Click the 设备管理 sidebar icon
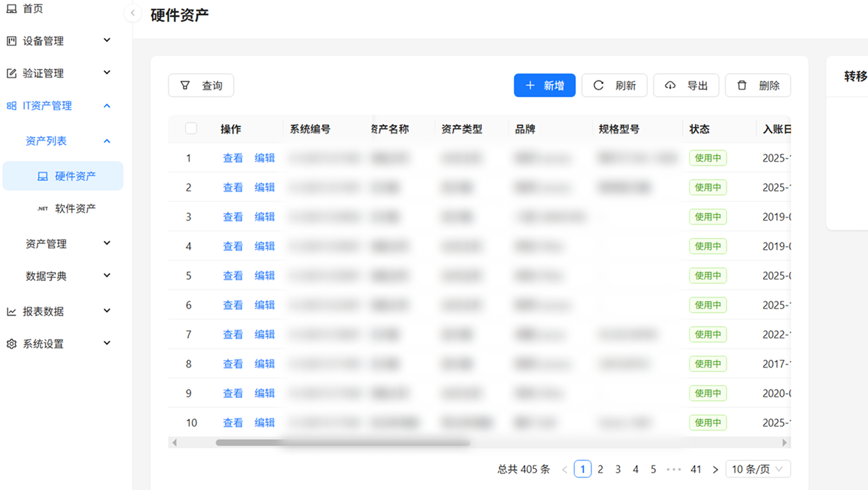Image resolution: width=868 pixels, height=490 pixels. tap(12, 41)
